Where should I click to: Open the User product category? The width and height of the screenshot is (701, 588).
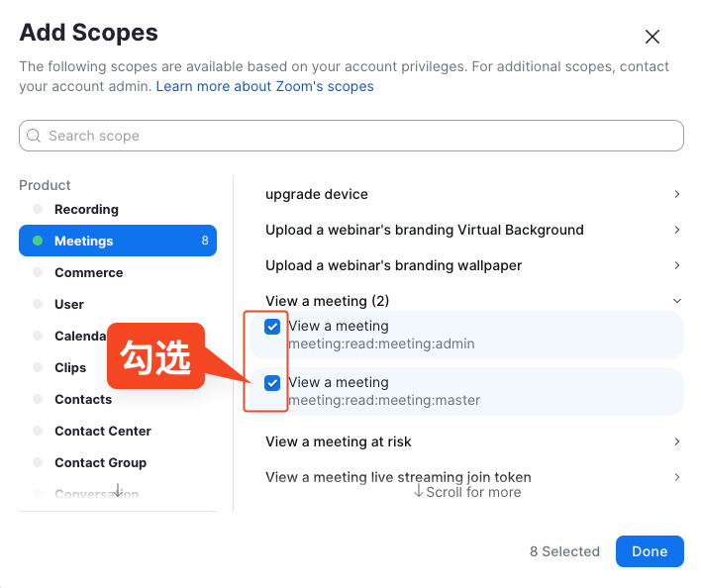pyautogui.click(x=69, y=304)
